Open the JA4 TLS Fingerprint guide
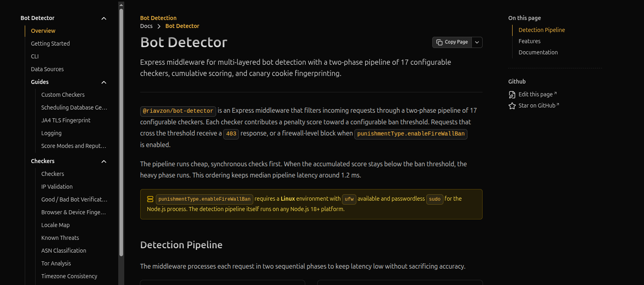Viewport: 644px width, 285px height. (x=66, y=120)
